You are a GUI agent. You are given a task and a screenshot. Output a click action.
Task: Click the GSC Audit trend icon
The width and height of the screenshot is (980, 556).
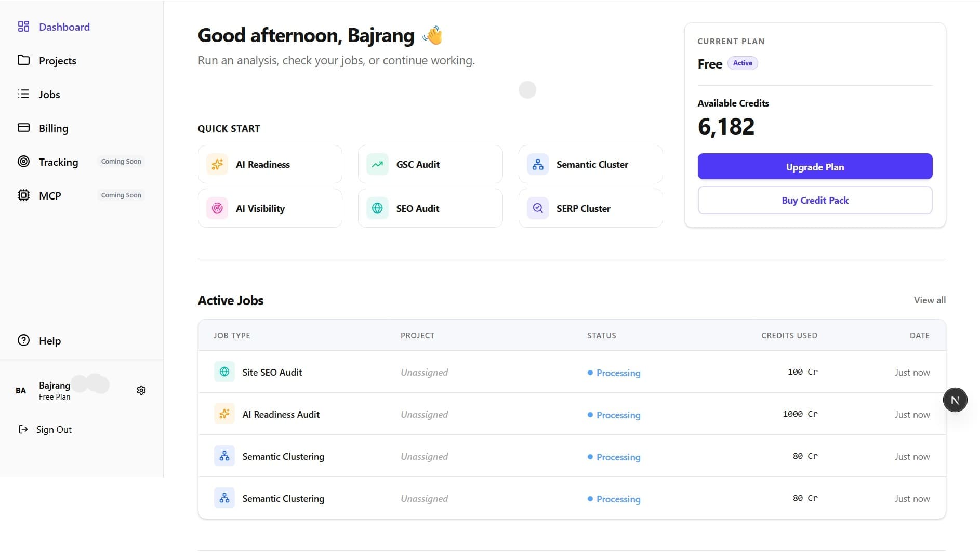(377, 164)
